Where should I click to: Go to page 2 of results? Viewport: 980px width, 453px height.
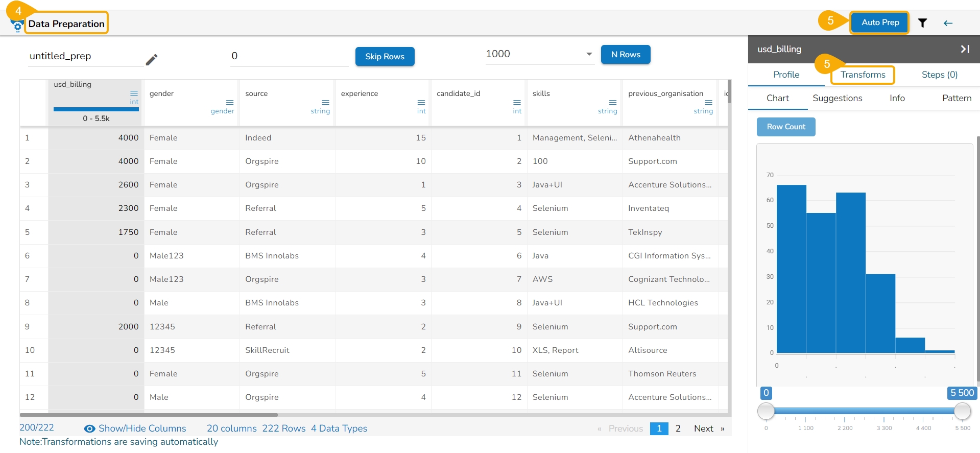coord(678,428)
